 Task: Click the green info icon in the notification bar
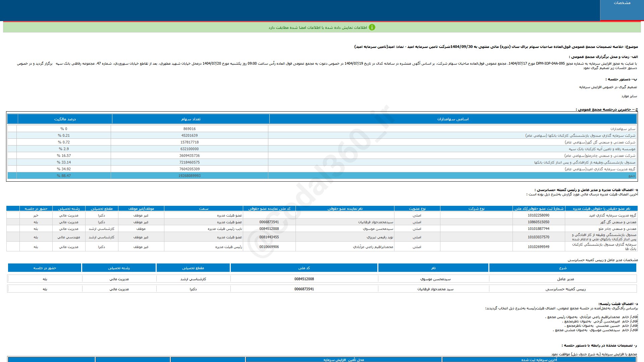click(372, 27)
